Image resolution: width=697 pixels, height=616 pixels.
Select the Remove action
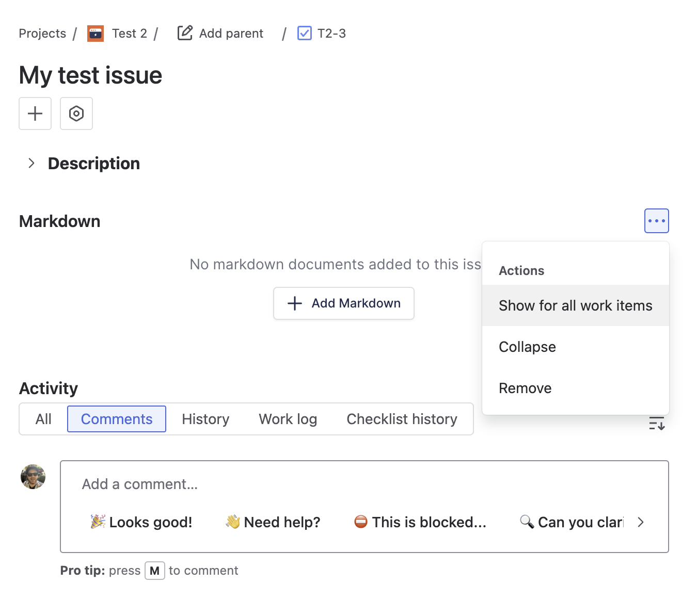[525, 388]
